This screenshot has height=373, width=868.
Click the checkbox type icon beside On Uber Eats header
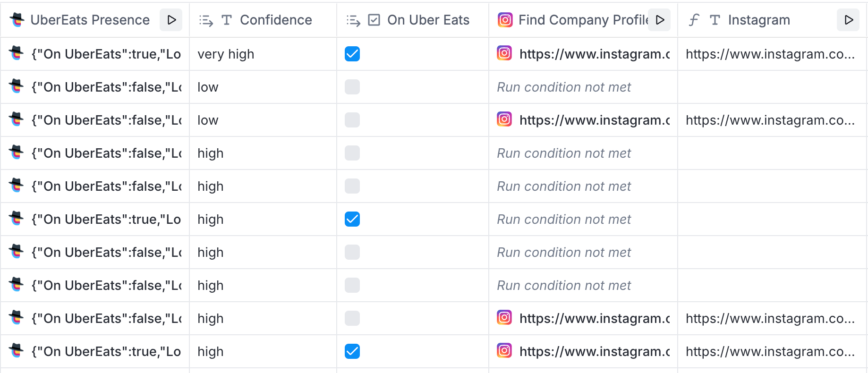click(374, 20)
